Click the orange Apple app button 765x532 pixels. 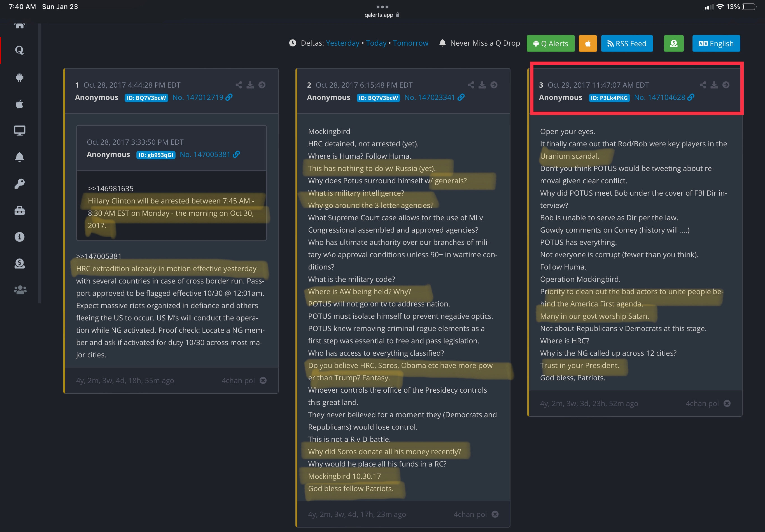pos(588,44)
